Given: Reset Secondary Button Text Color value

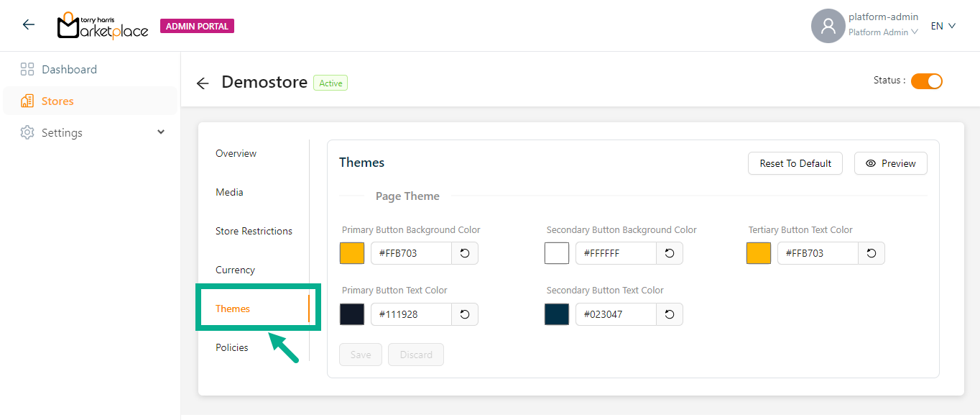Looking at the screenshot, I should (670, 314).
